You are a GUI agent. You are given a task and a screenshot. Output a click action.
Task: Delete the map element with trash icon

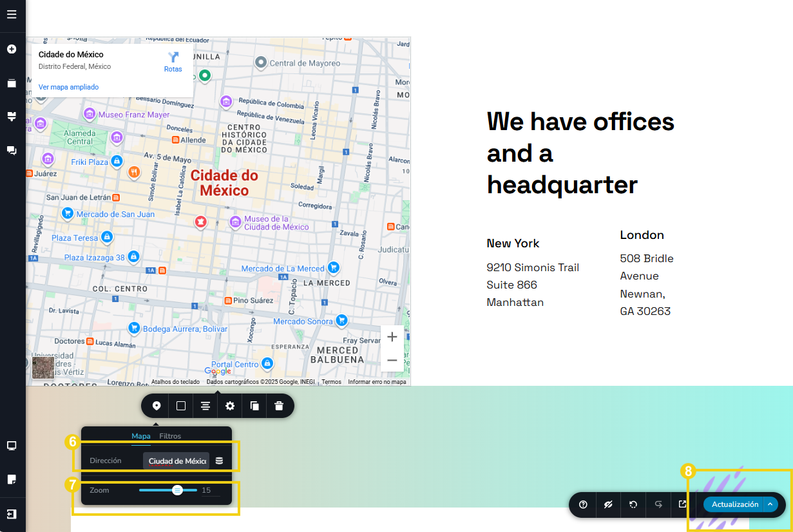point(279,406)
